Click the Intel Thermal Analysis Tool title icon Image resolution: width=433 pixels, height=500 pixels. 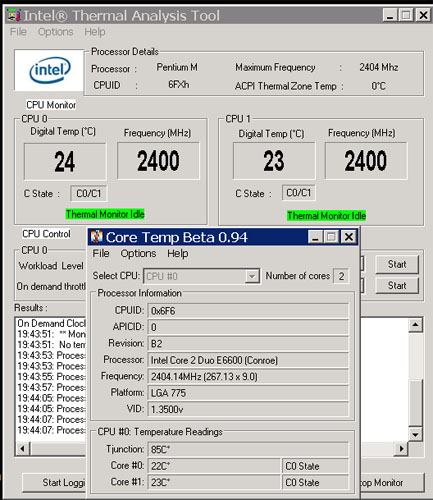click(14, 15)
